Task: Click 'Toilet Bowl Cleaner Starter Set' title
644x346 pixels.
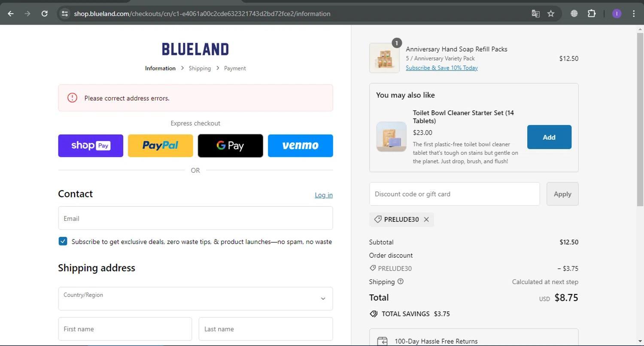Action: [463, 117]
